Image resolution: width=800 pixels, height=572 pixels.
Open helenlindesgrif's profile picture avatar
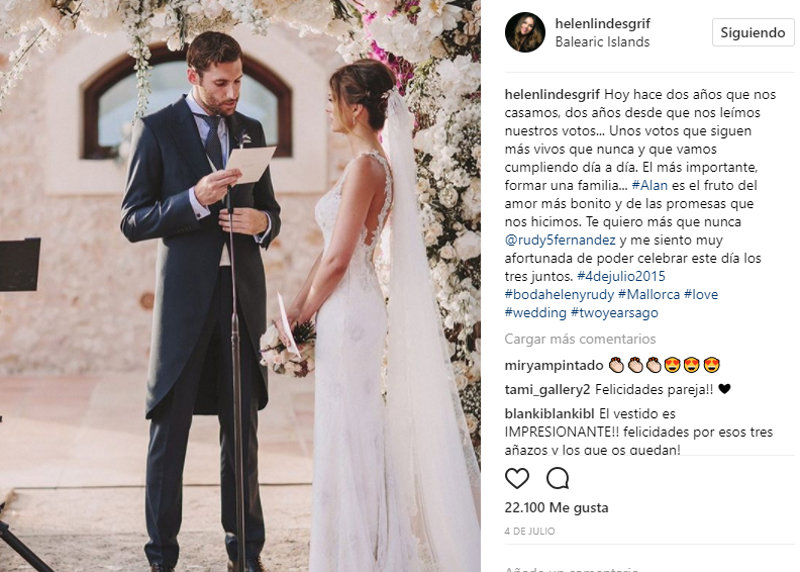click(525, 32)
